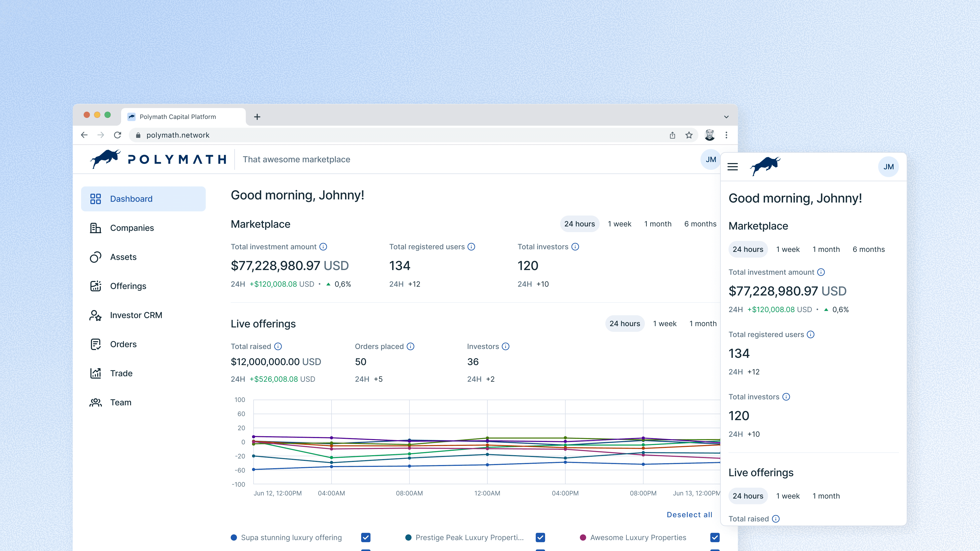Open the JM avatar account menu
Screen dimensions: 980x551
pos(710,160)
